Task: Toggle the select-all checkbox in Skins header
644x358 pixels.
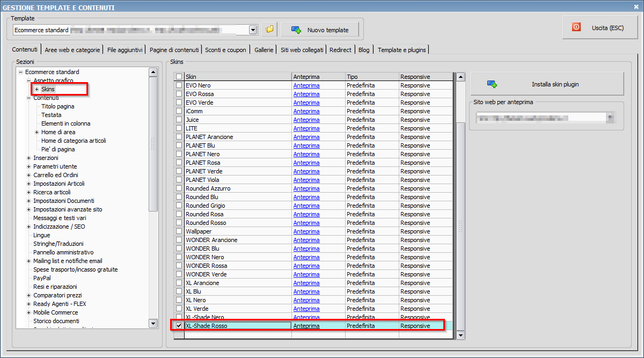Action: click(179, 77)
